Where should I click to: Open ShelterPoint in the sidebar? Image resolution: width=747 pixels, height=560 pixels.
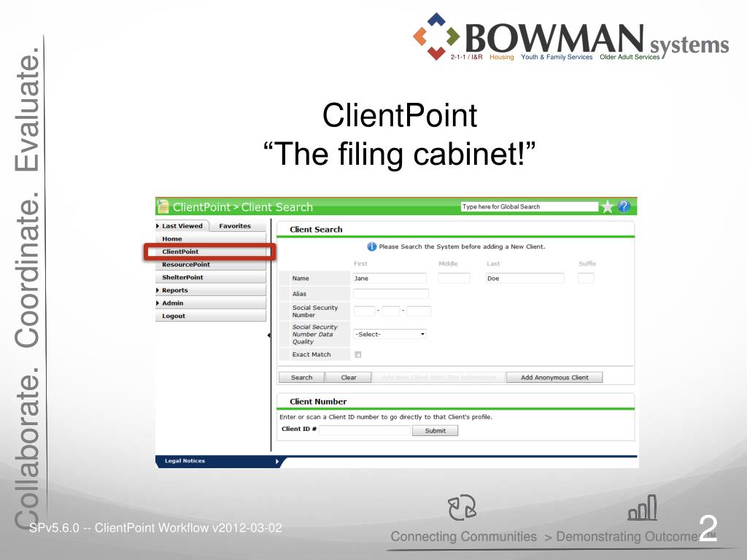click(211, 277)
